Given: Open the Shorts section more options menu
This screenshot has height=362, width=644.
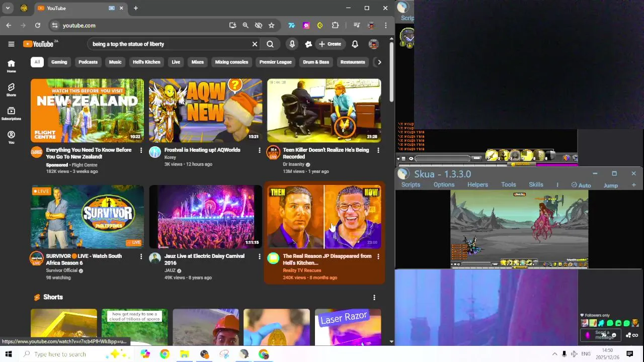Looking at the screenshot, I should [374, 298].
